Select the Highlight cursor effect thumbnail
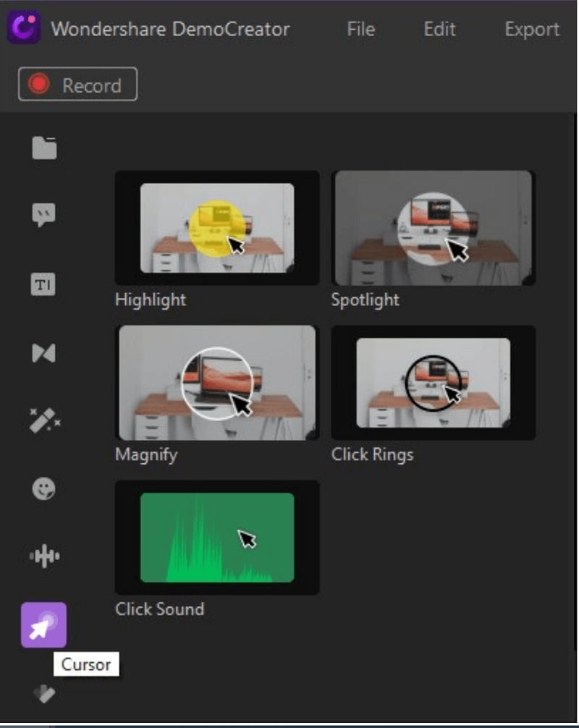This screenshot has height=728, width=579. 217,227
